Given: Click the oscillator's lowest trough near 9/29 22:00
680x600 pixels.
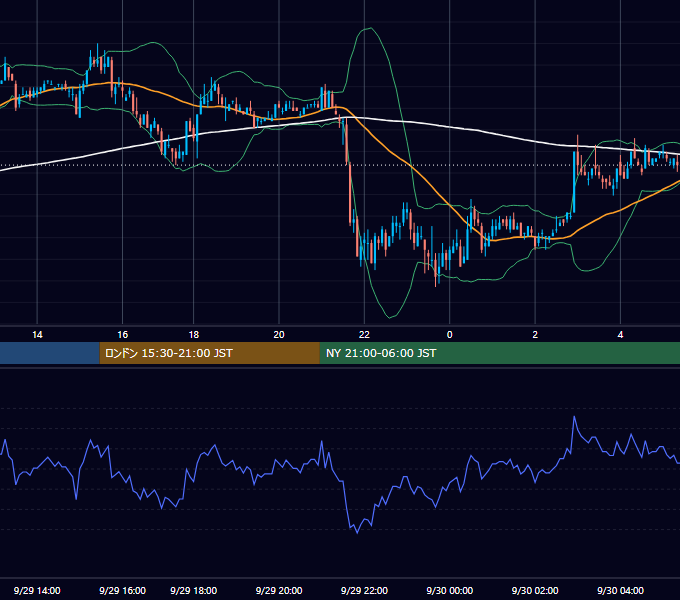Looking at the screenshot, I should pyautogui.click(x=357, y=532).
